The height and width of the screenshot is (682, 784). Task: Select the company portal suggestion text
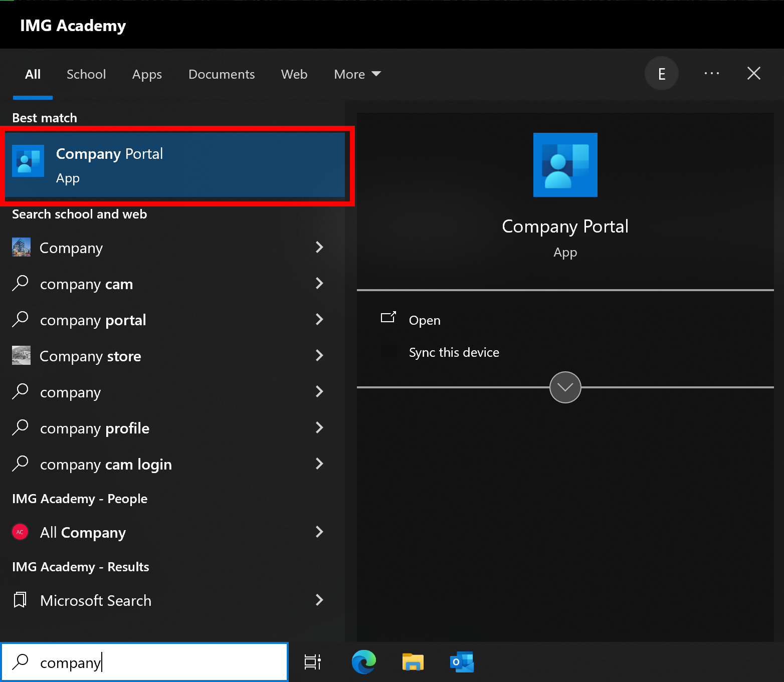(x=93, y=320)
